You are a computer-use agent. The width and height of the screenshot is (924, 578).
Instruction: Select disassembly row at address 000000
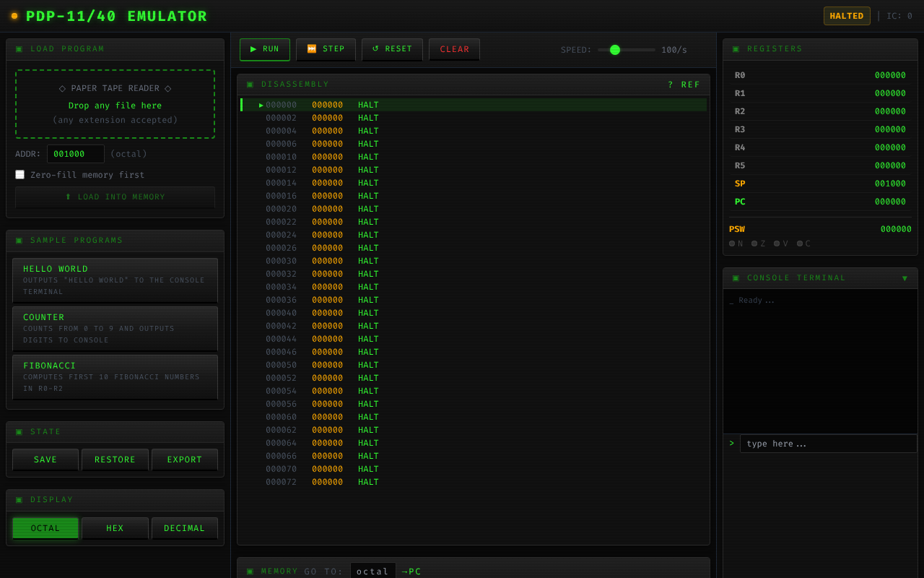(474, 105)
